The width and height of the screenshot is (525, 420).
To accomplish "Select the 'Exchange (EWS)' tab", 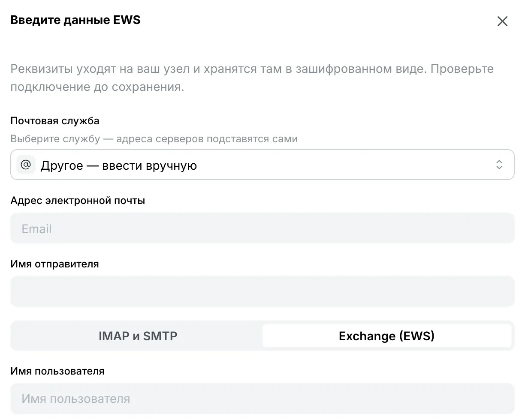I will [387, 336].
